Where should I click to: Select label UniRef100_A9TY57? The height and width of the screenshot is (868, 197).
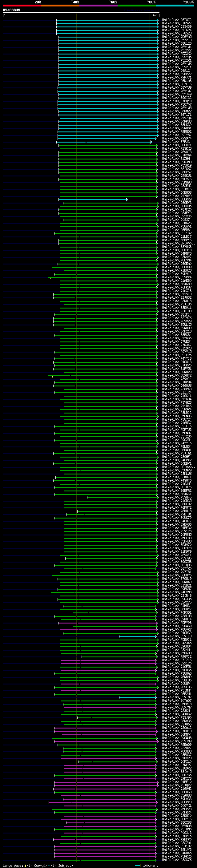pos(177,135)
